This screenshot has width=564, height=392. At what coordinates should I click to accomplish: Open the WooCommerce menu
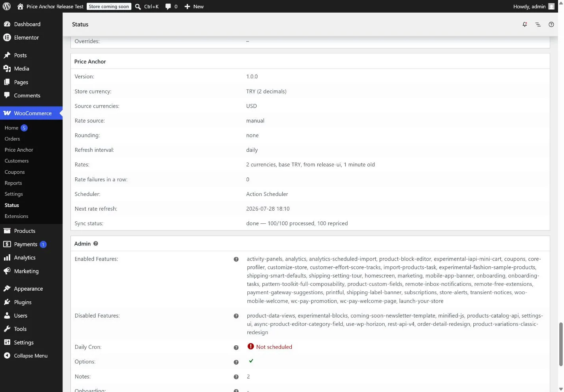[x=31, y=113]
